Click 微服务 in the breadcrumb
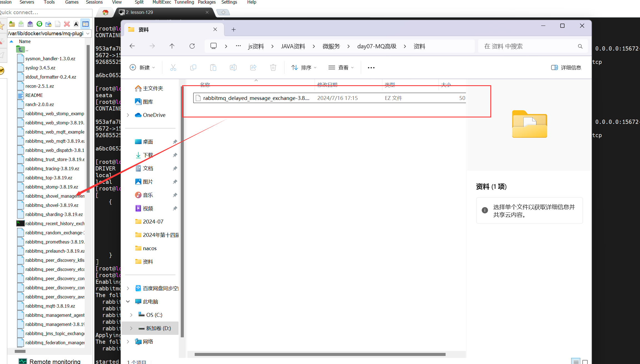 [x=331, y=46]
